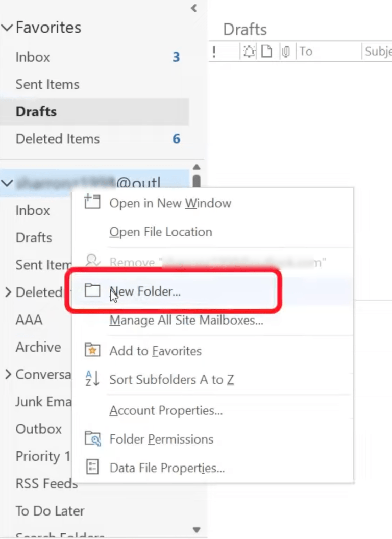Click the reminder bell column header icon
This screenshot has width=392, height=539.
[249, 51]
